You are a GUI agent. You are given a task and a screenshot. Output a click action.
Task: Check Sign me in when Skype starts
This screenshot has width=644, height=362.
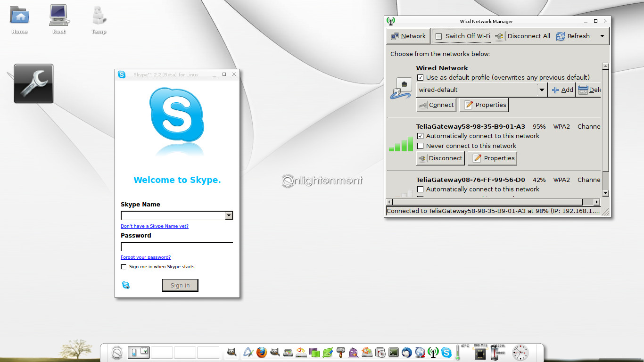click(x=124, y=267)
